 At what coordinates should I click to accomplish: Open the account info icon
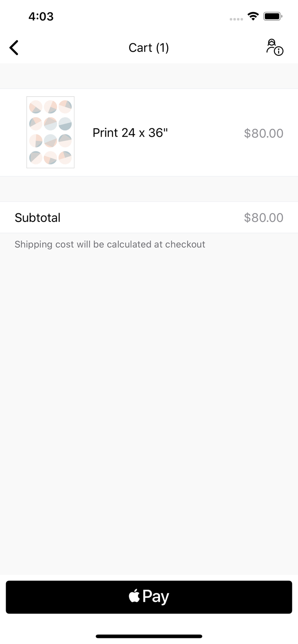point(274,47)
